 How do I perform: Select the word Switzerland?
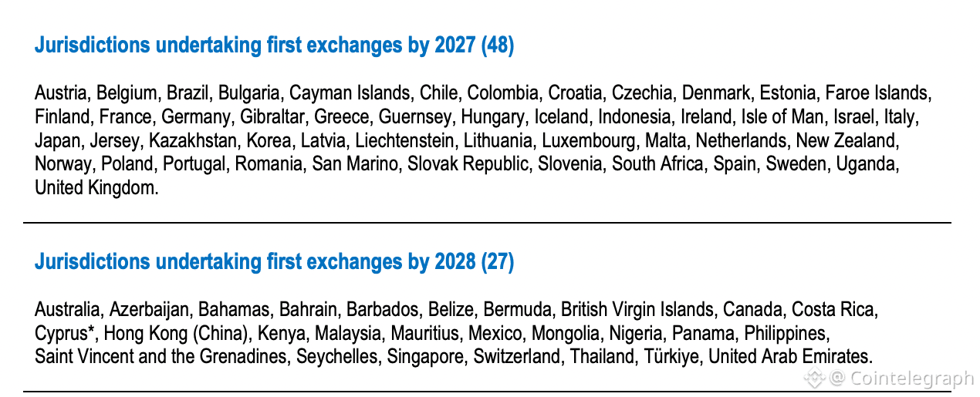pos(516,357)
